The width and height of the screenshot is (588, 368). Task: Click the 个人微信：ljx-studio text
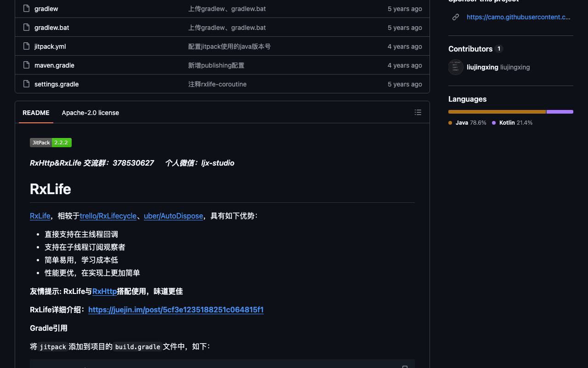(x=200, y=163)
